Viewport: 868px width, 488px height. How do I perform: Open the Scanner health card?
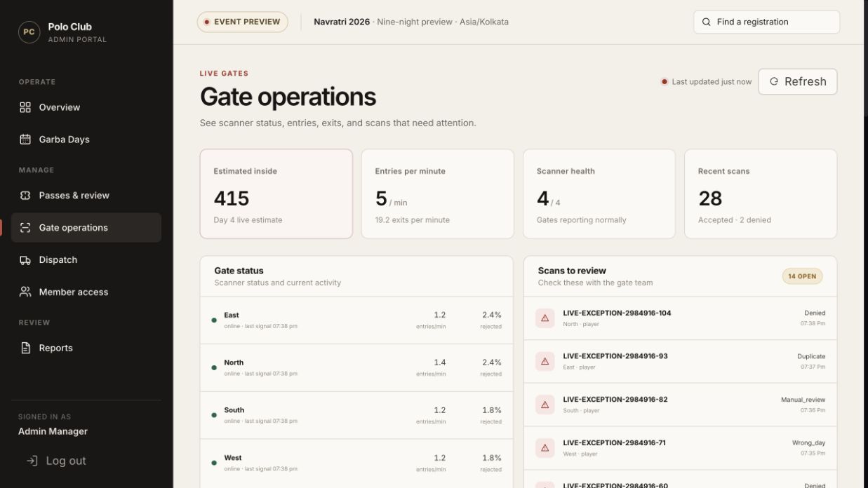tap(599, 194)
